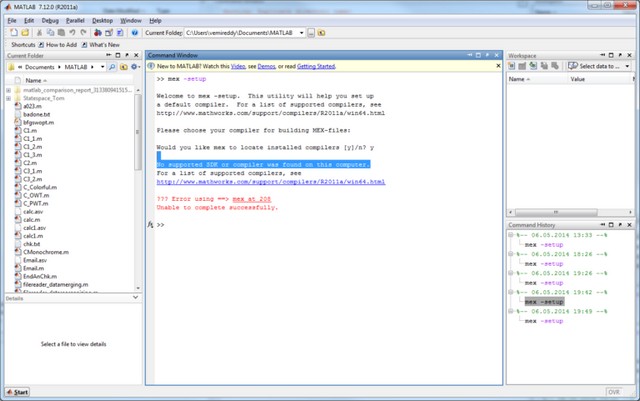
Task: Open What's New shortcut
Action: pyautogui.click(x=100, y=45)
